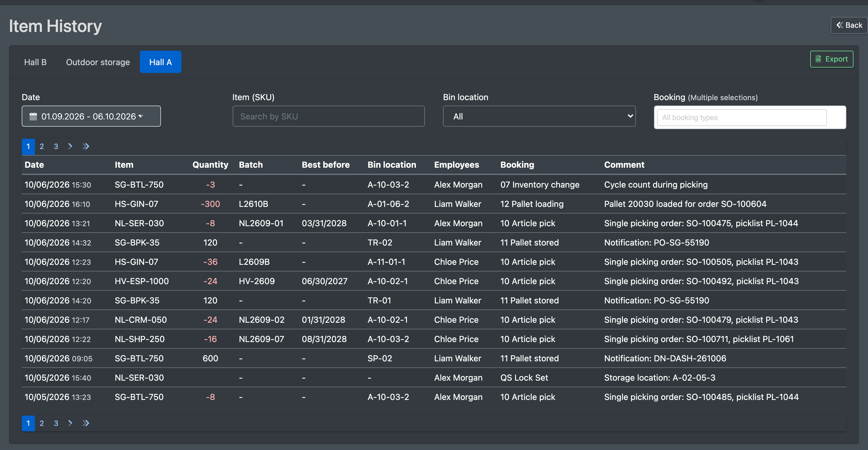
Task: Click bin location SP-02
Action: [380, 358]
